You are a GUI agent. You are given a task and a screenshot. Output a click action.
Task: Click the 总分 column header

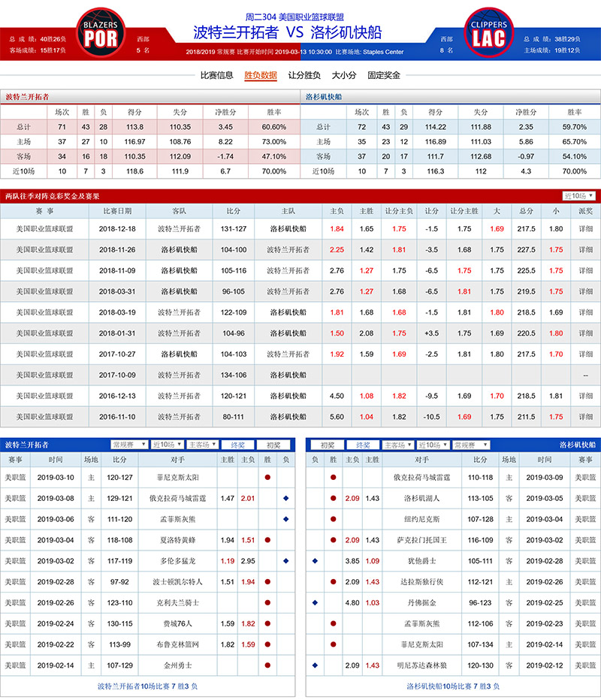(526, 211)
